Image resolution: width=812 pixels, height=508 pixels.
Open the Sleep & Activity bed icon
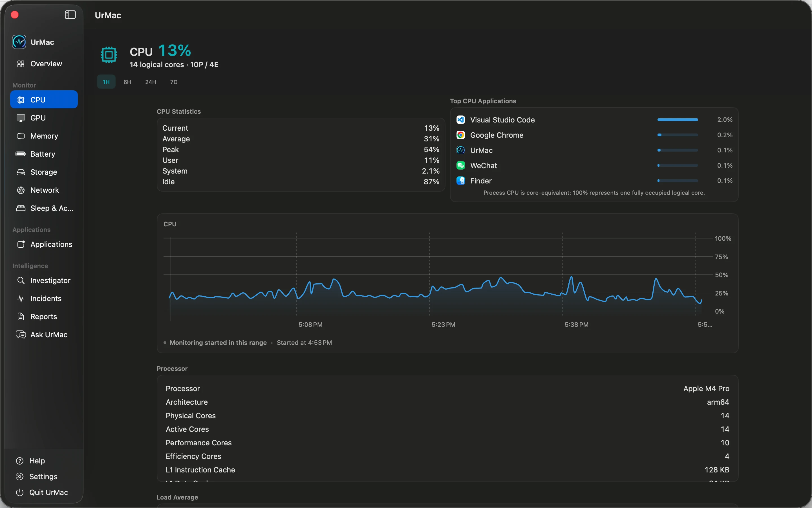(21, 208)
